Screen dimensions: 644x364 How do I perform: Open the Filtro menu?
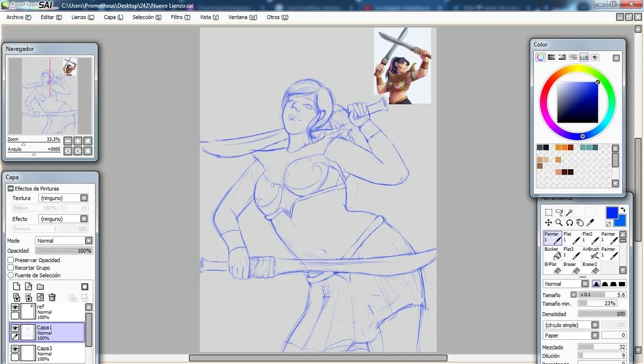[x=181, y=17]
